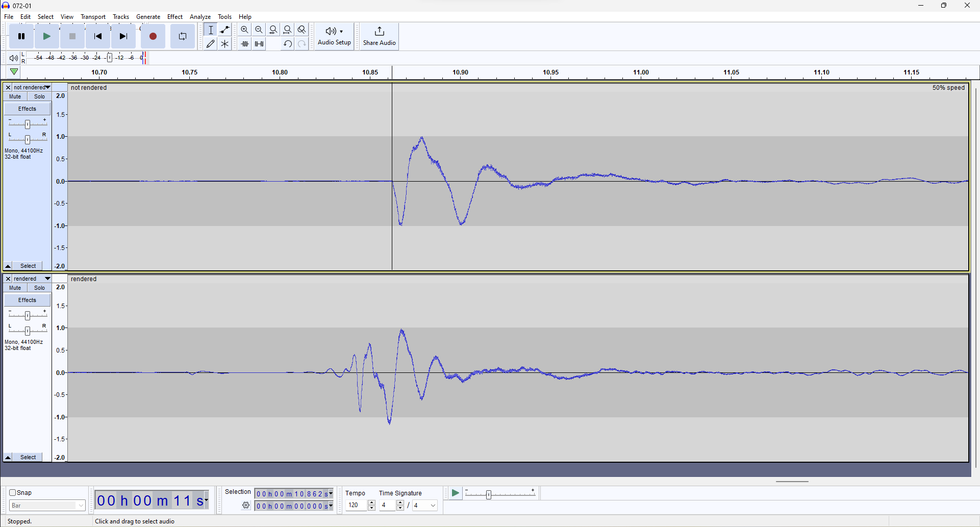This screenshot has height=527, width=980.
Task: Click the Zoom In icon
Action: pos(244,30)
